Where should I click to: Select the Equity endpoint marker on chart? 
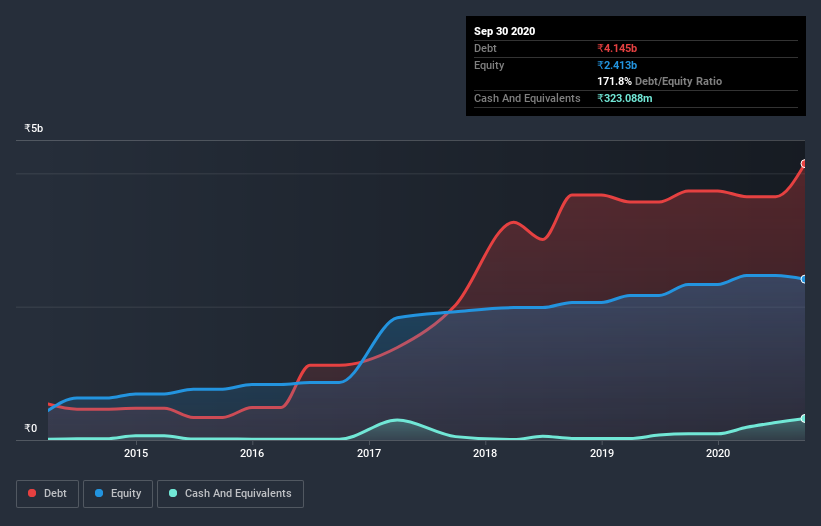(804, 279)
